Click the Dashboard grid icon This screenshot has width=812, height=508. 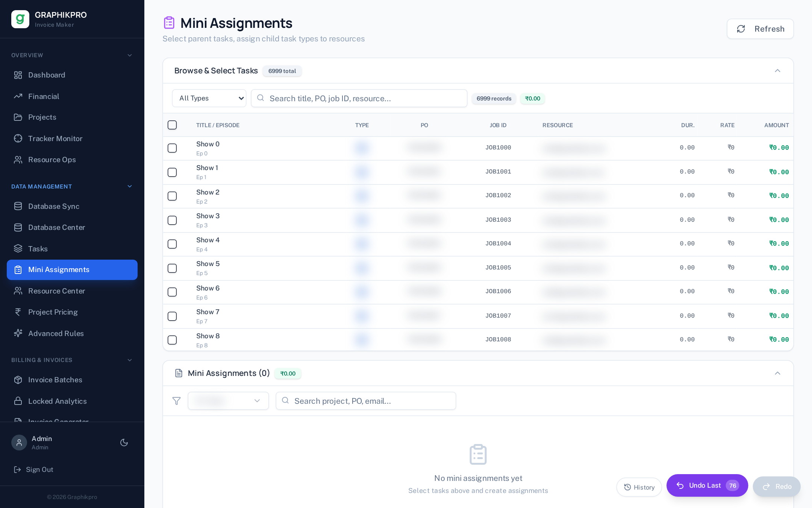18,75
